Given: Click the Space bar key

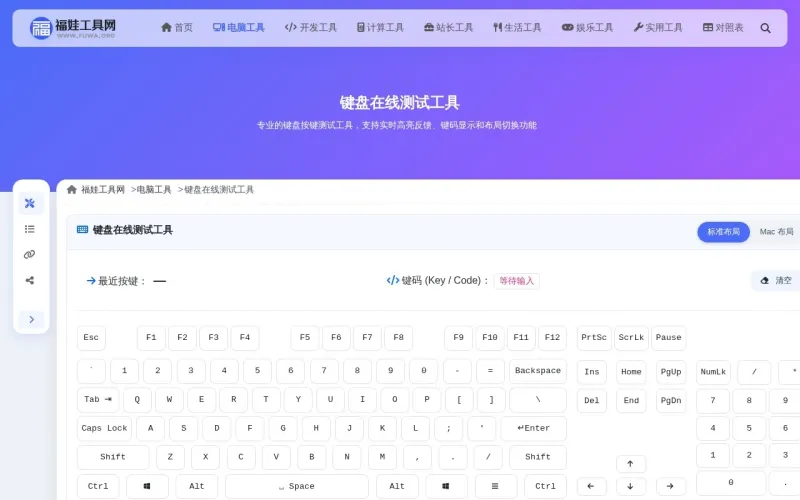Looking at the screenshot, I should 297,486.
